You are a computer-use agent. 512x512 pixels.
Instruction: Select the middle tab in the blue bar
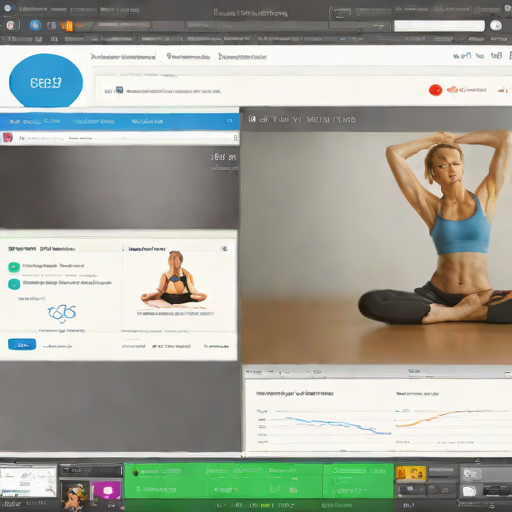[x=94, y=121]
